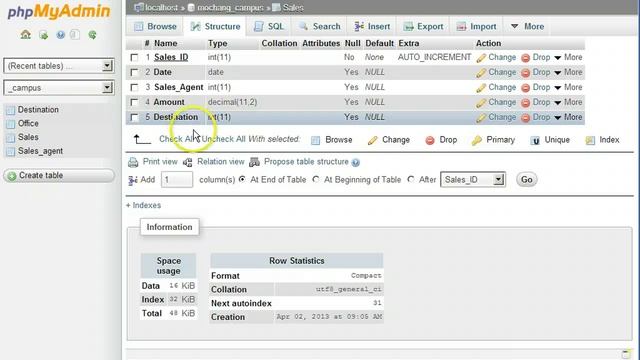
Task: Expand More actions for Sales_ID row
Action: (x=569, y=58)
